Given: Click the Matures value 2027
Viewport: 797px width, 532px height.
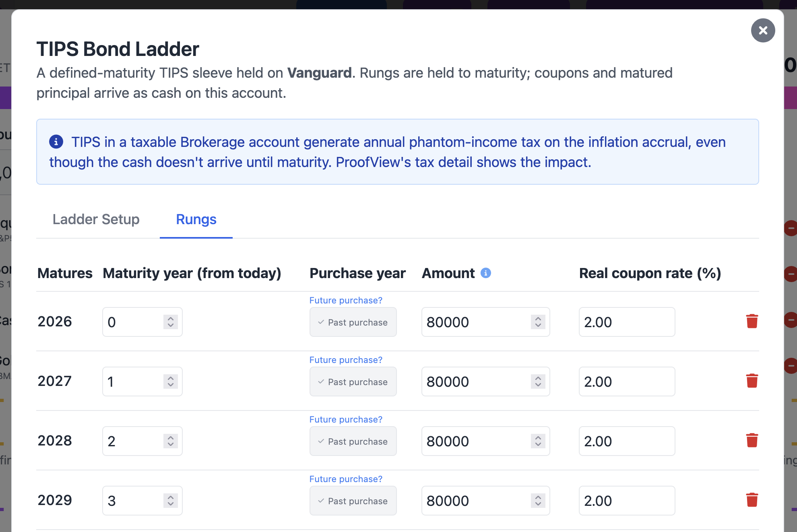Looking at the screenshot, I should [54, 381].
